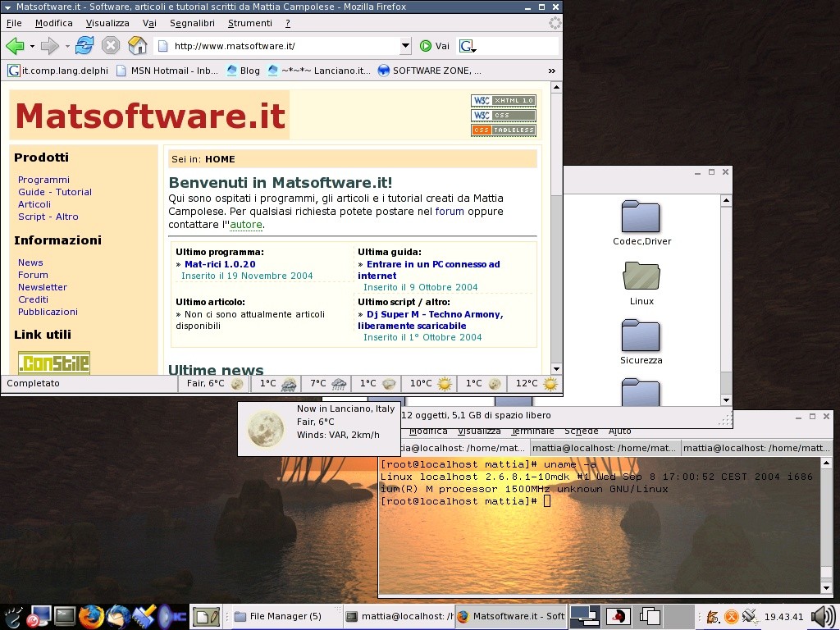Click the orange X tray icon
Screen dimensions: 840x630
tap(731, 617)
